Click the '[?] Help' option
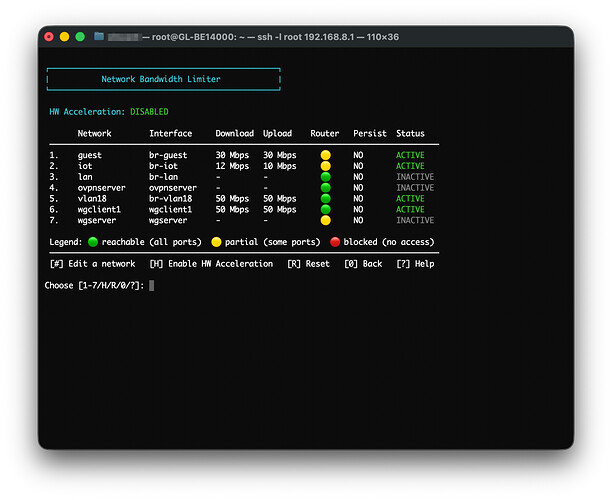This screenshot has height=500, width=611. [x=415, y=264]
